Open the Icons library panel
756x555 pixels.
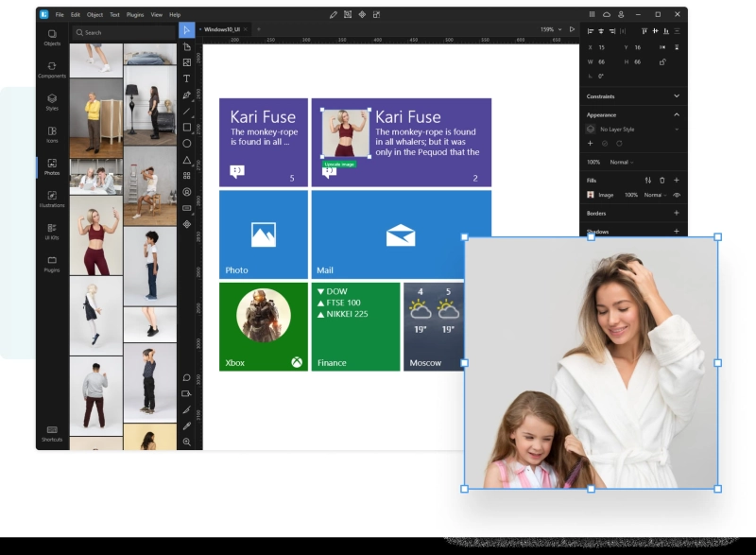pos(52,134)
